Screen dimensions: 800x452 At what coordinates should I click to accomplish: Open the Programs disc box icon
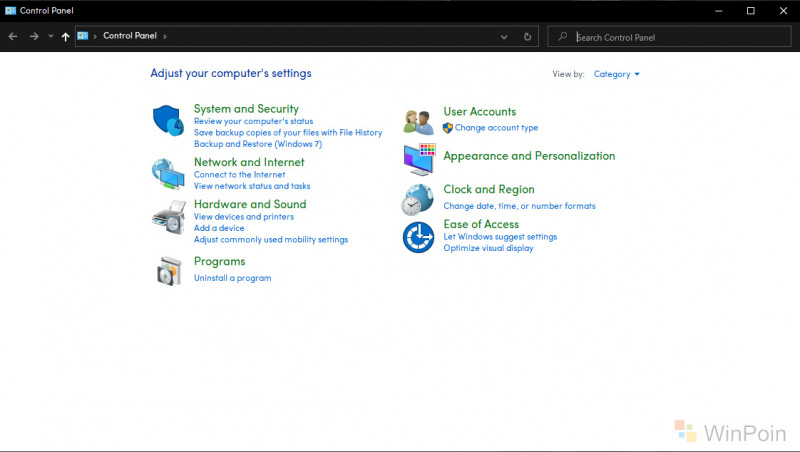pos(169,271)
